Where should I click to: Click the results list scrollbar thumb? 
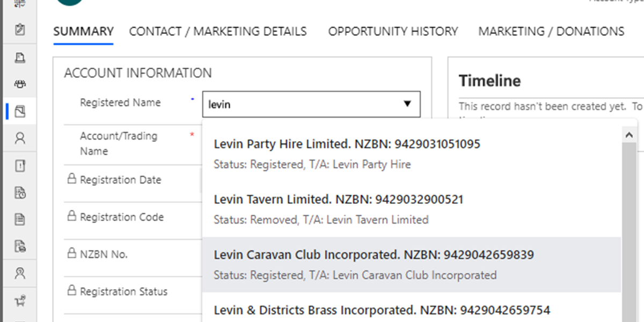click(629, 233)
